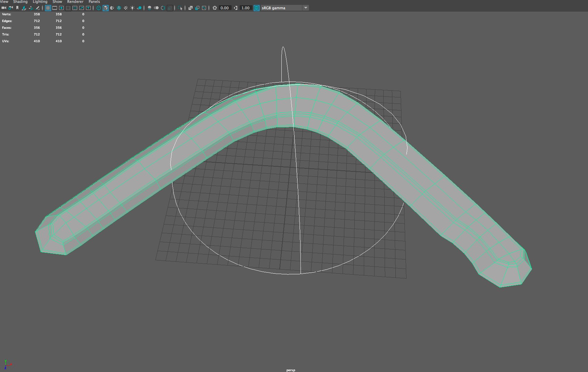Screen dimensions: 588x372
Task: Open the Shading panel menu
Action: (20, 2)
